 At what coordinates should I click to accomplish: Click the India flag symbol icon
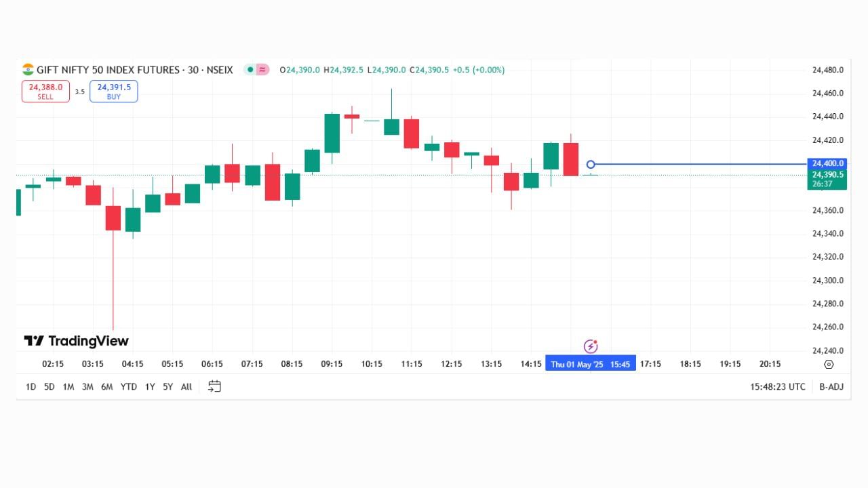click(28, 70)
